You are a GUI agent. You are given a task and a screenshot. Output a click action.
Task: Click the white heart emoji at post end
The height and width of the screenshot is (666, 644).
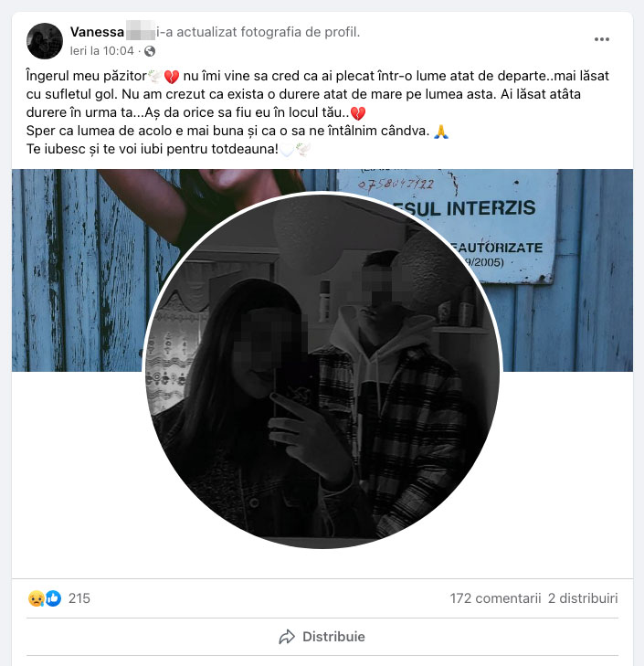(x=287, y=150)
